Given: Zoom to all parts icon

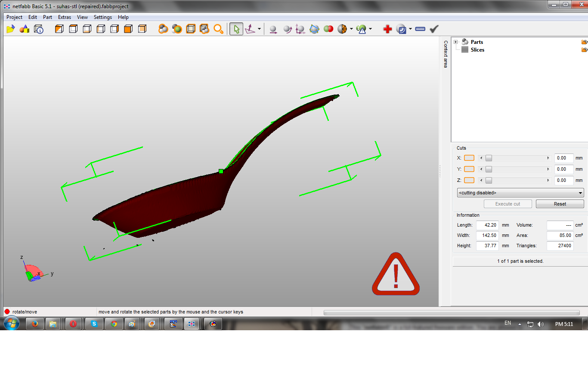Looking at the screenshot, I should 163,29.
